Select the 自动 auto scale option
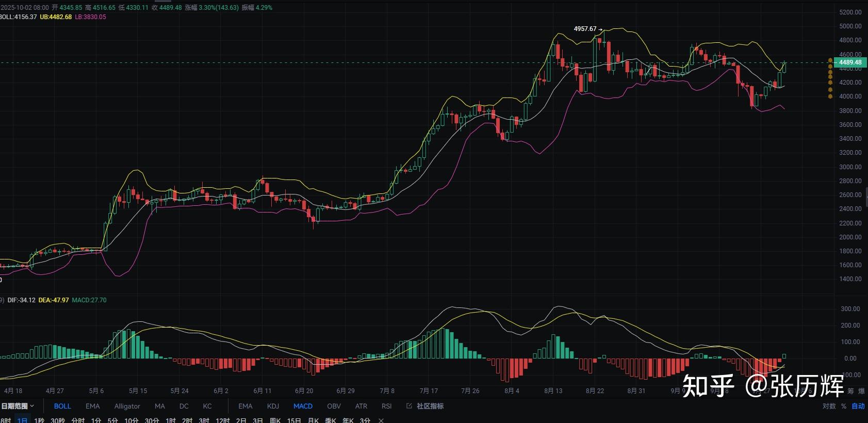The width and height of the screenshot is (868, 423). (858, 406)
